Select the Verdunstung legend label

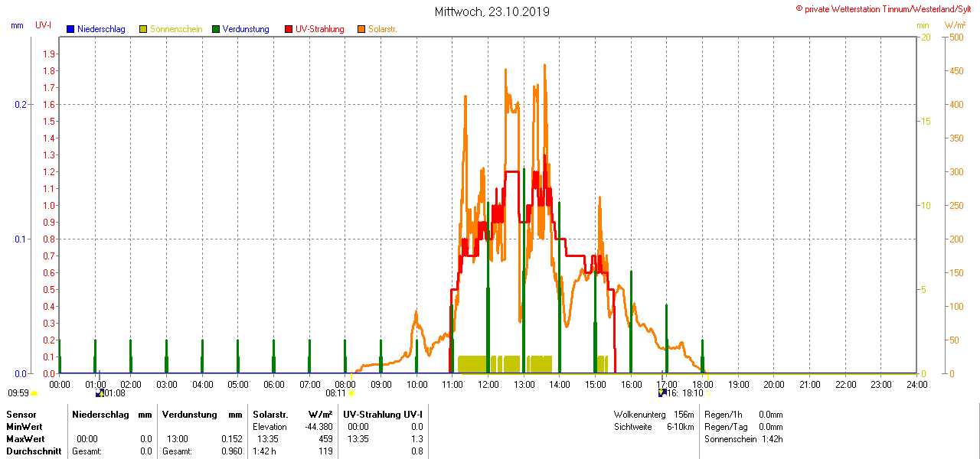pyautogui.click(x=246, y=29)
